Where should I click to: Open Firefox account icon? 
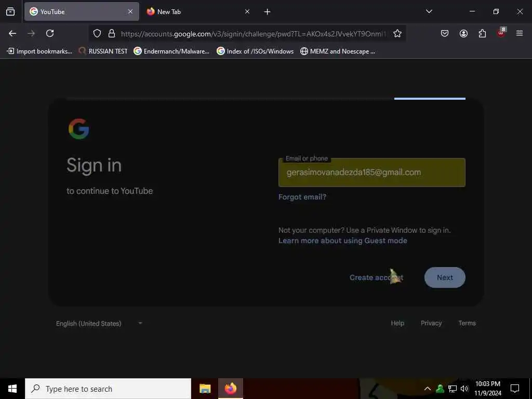[463, 33]
